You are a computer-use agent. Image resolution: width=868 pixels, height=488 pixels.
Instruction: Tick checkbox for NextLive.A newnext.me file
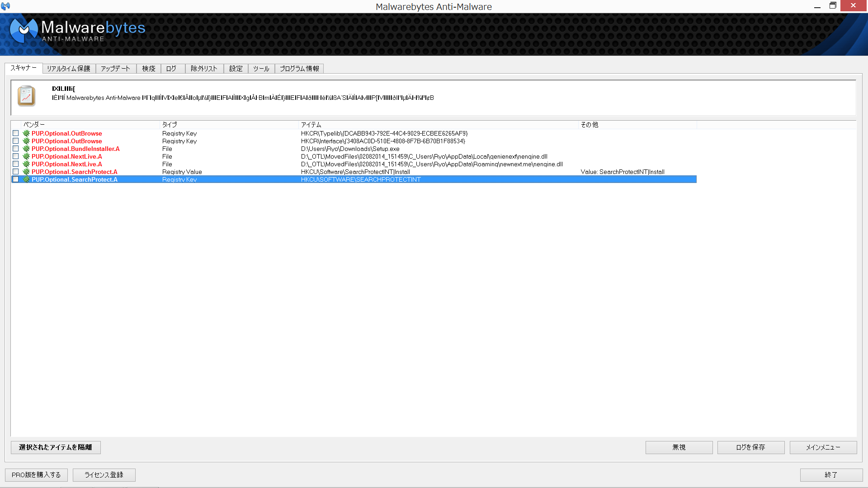[x=16, y=164]
